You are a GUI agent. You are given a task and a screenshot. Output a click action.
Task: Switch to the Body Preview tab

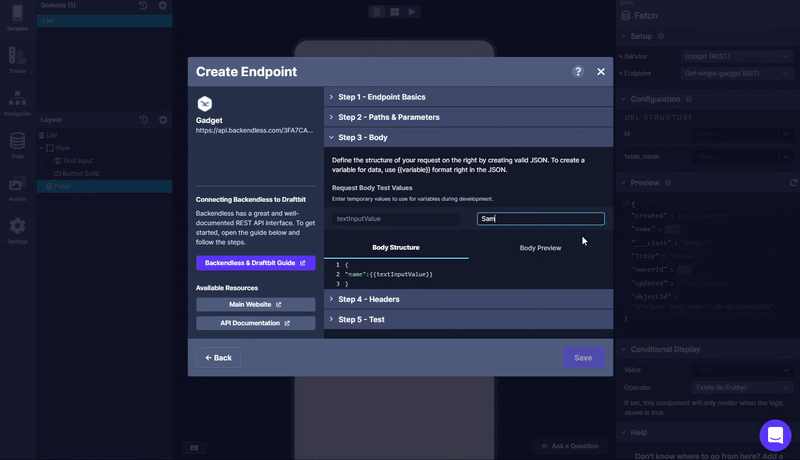click(540, 247)
